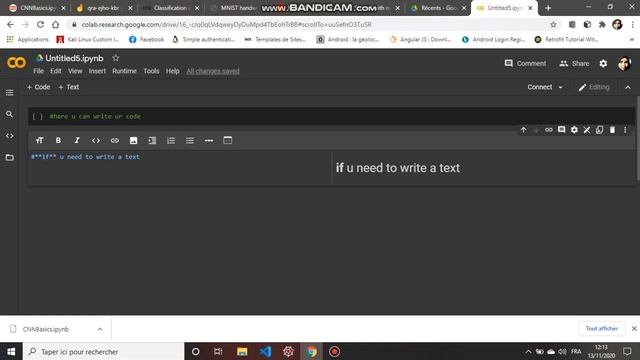Screen dimensions: 640x360
Task: Apply italic formatting in text cell
Action: point(77,140)
